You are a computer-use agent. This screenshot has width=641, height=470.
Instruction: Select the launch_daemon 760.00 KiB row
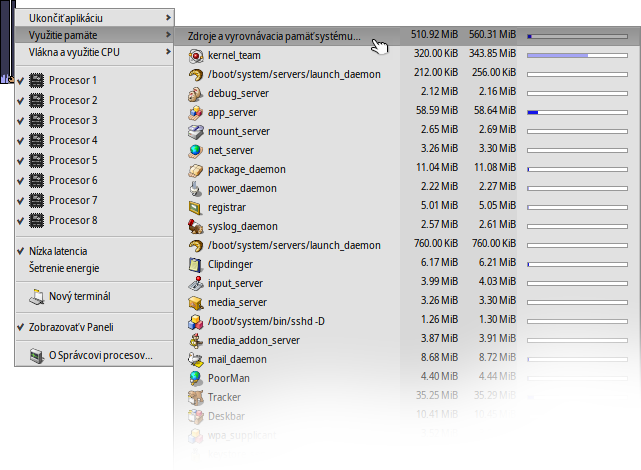pyautogui.click(x=408, y=246)
